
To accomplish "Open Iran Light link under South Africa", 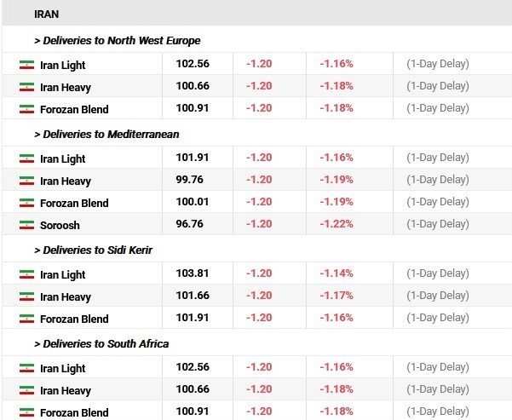I will click(x=62, y=368).
